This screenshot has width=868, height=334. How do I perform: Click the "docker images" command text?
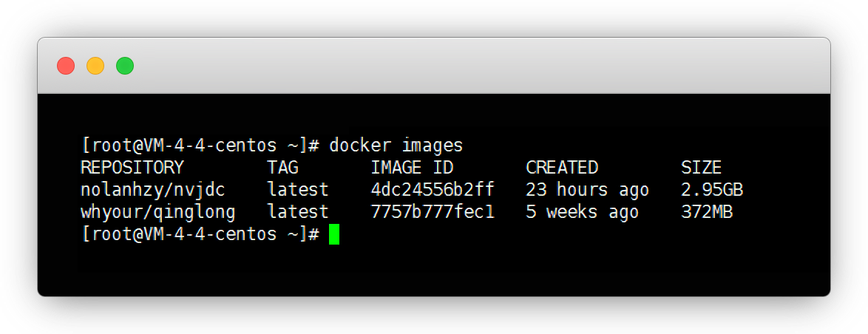click(x=396, y=145)
